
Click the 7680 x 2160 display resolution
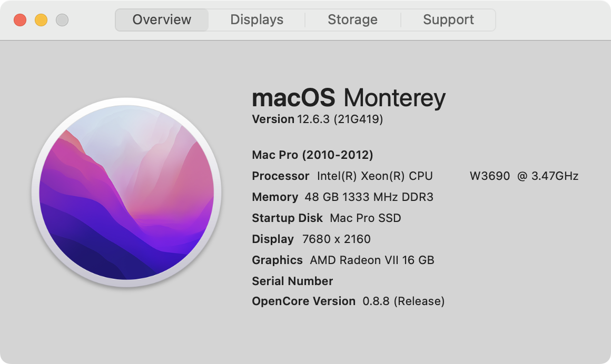click(x=336, y=239)
